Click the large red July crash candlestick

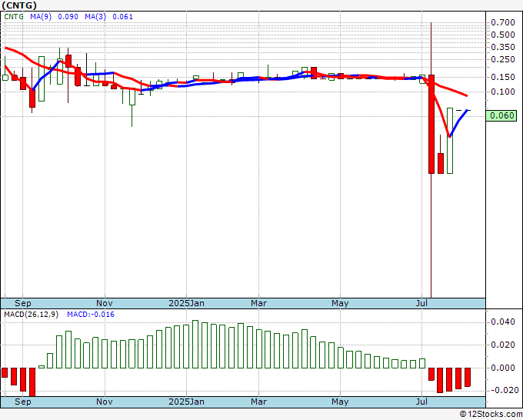pos(431,124)
